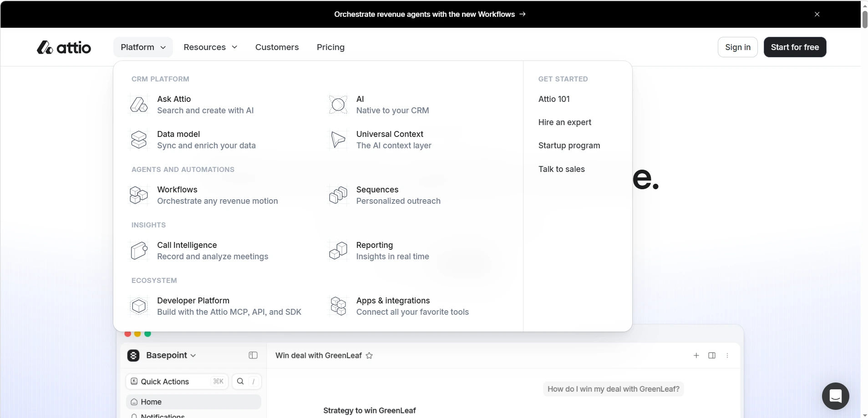
Task: Open the Startup program link
Action: click(x=569, y=146)
